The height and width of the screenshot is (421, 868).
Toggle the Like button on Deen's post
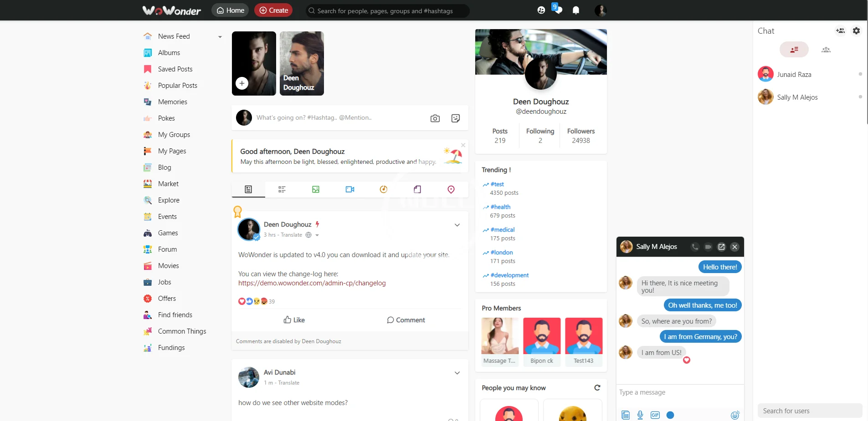[x=294, y=320]
